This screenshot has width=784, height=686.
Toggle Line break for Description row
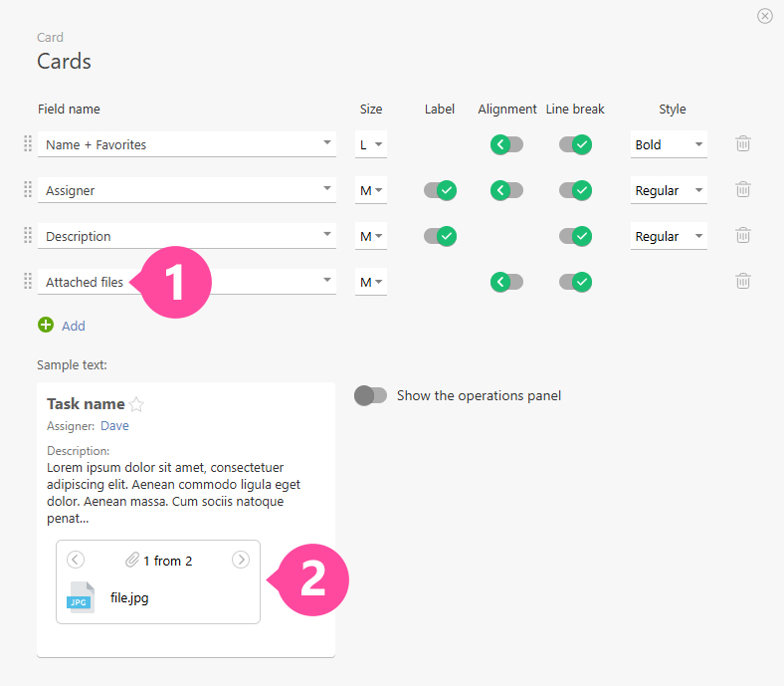coord(574,236)
